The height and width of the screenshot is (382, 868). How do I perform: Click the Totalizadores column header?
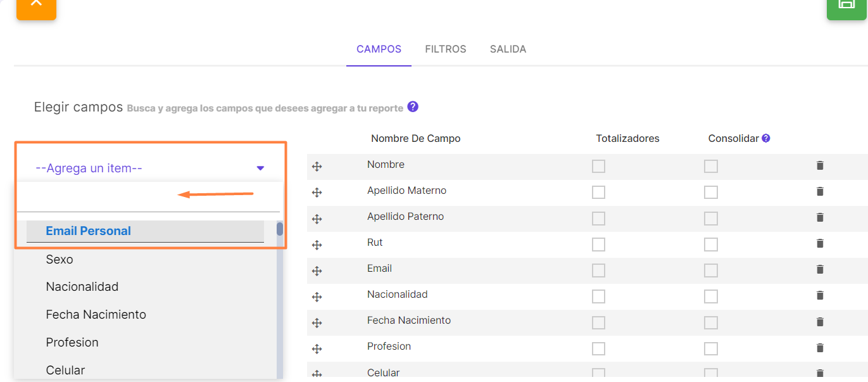pos(627,138)
